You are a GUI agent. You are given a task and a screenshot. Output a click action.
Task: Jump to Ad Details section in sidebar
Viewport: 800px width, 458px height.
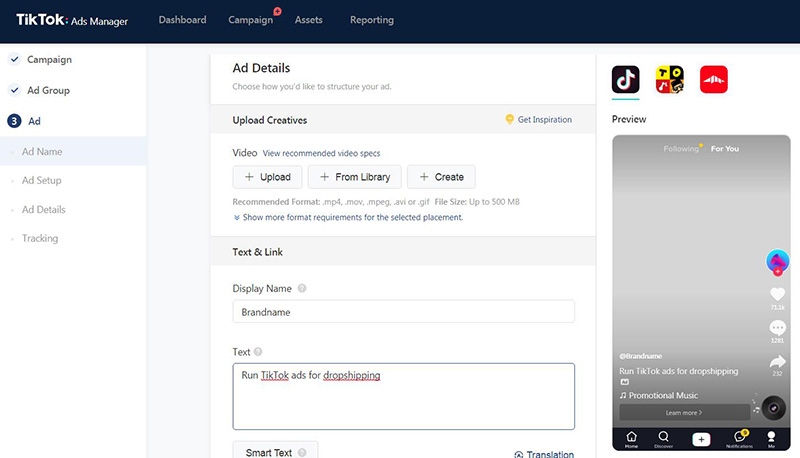pyautogui.click(x=43, y=209)
